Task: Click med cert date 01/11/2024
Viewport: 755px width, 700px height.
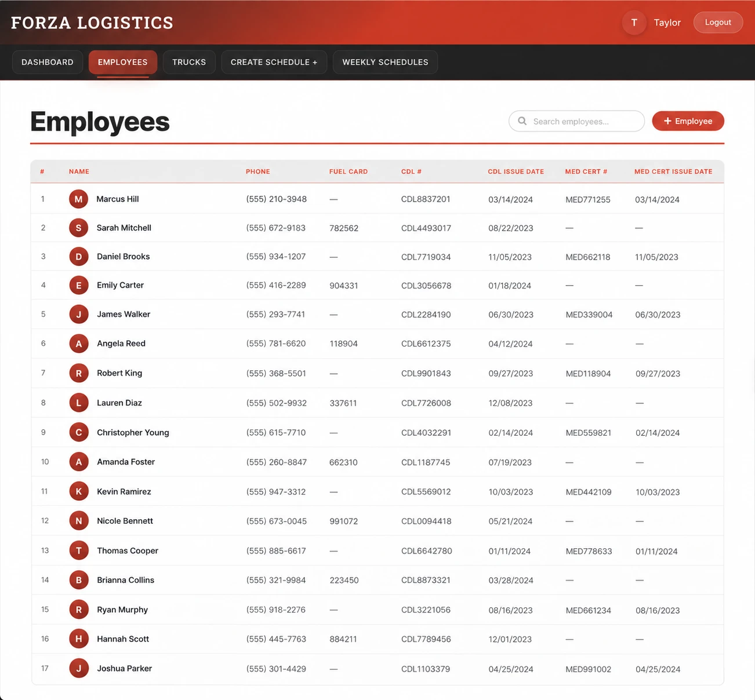Action: click(656, 551)
